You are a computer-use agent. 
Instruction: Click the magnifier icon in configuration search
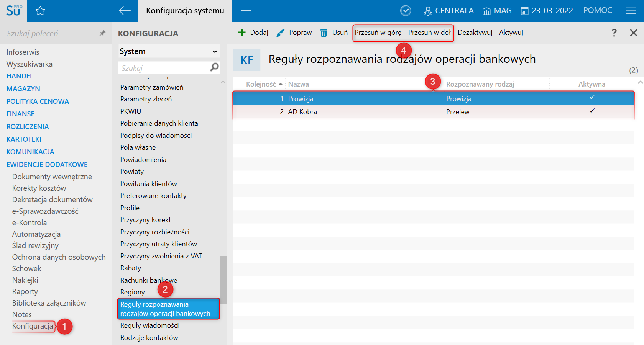click(x=215, y=67)
